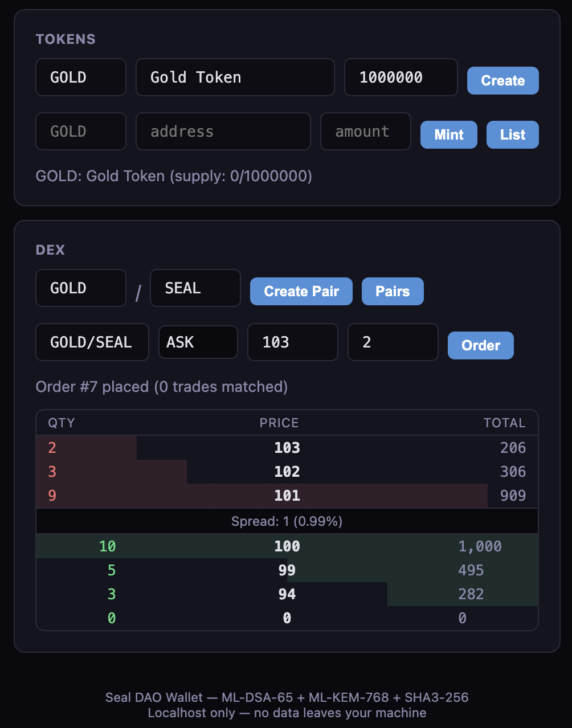
Task: Click the address input field
Action: coord(223,131)
